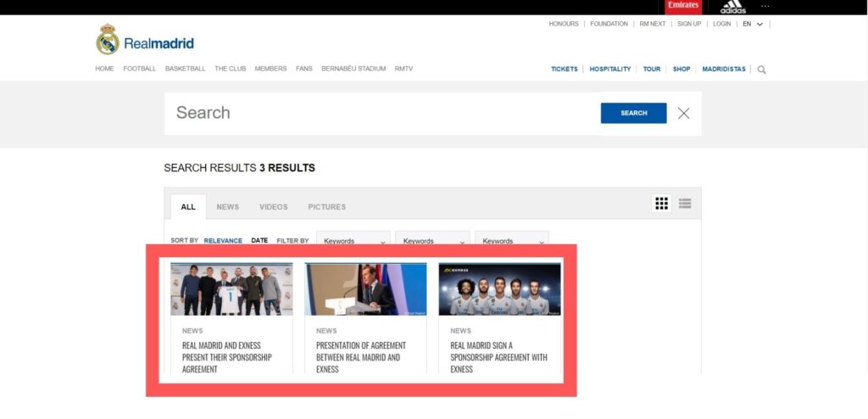The height and width of the screenshot is (419, 868).
Task: Click the adidas sponsor logo
Action: [732, 8]
